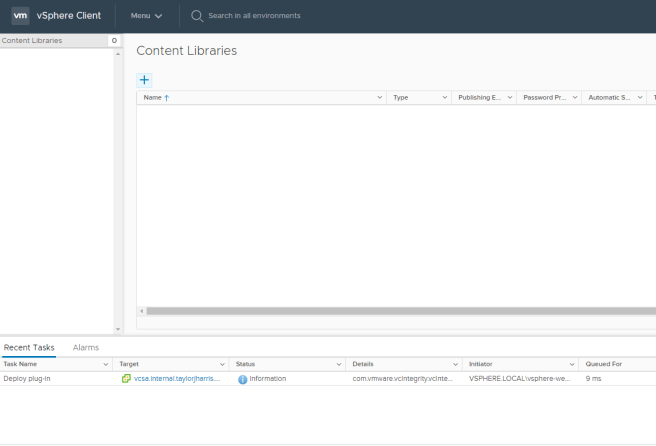Click the search magnifier icon
The height and width of the screenshot is (446, 656).
pos(197,16)
